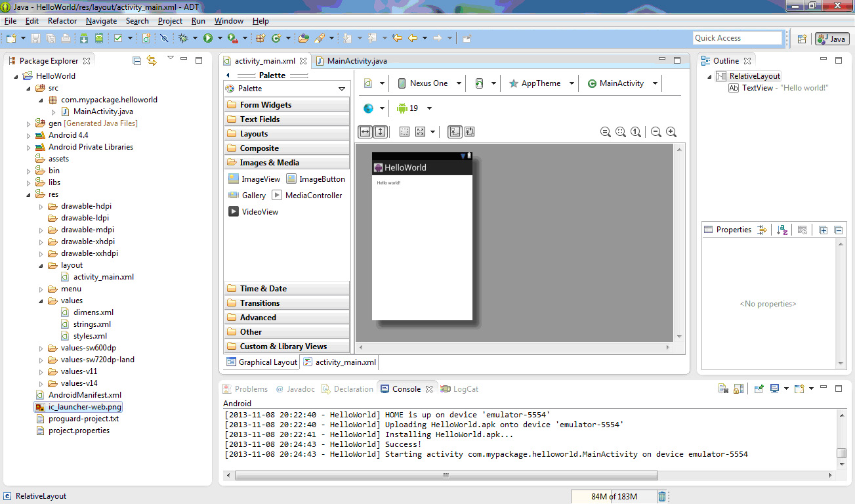Select VideoView in the palette

(x=253, y=212)
